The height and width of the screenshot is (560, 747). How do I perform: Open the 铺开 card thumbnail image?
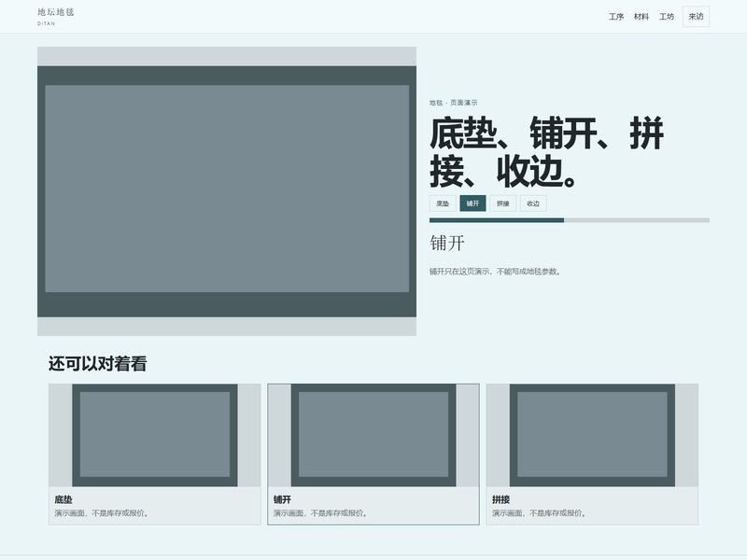point(373,435)
